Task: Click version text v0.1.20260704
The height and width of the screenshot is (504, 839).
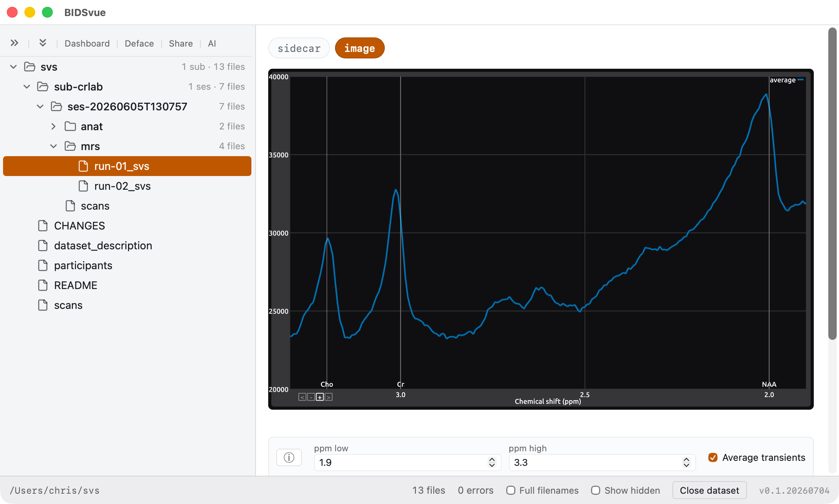Action: pyautogui.click(x=794, y=490)
